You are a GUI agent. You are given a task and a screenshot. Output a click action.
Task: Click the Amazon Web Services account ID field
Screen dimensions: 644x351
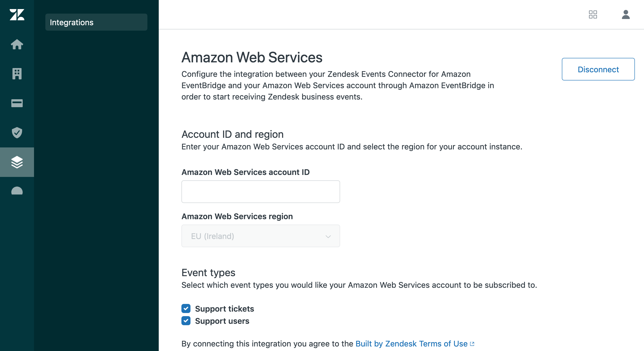260,192
